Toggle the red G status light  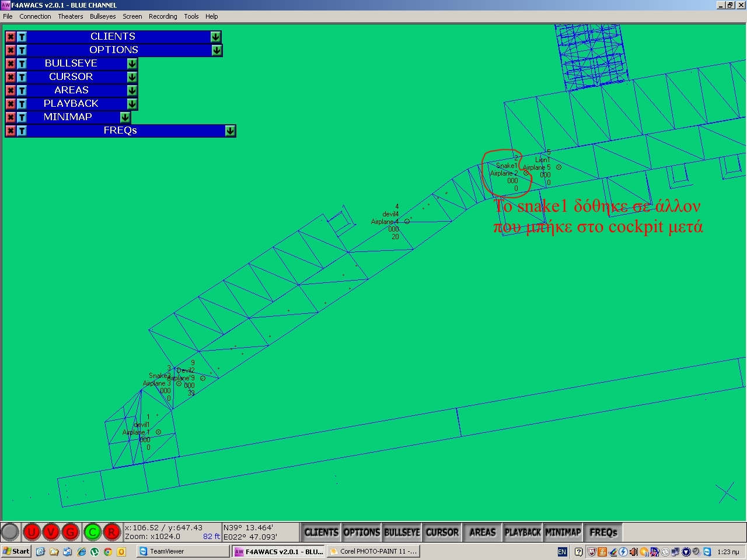coord(70,532)
